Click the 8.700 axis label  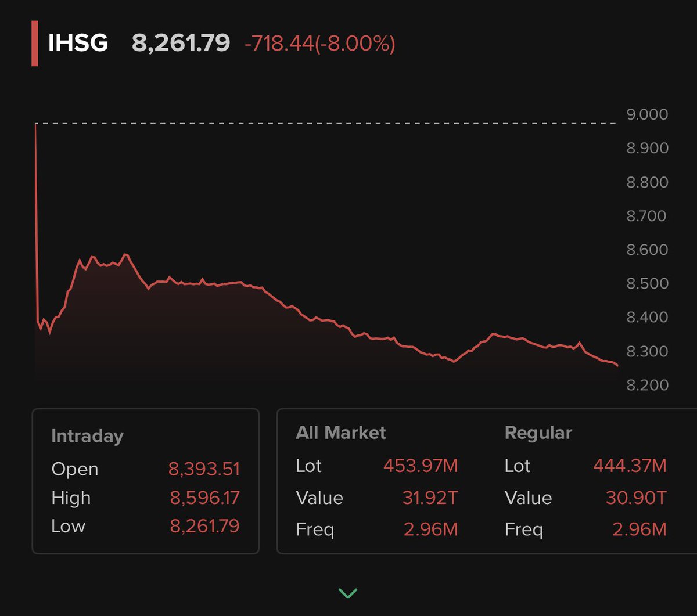[x=648, y=216]
